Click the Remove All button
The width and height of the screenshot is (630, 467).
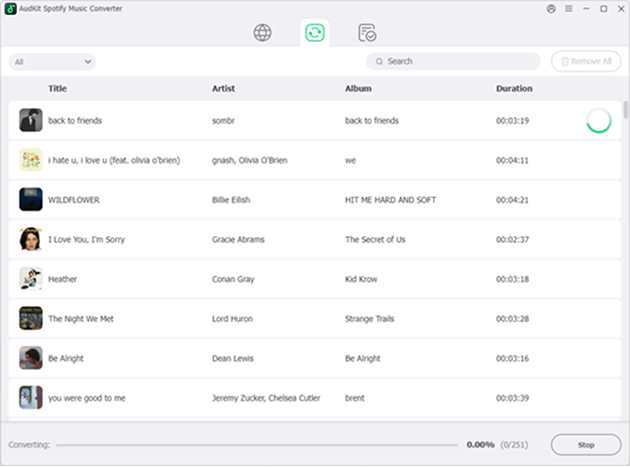pyautogui.click(x=586, y=61)
